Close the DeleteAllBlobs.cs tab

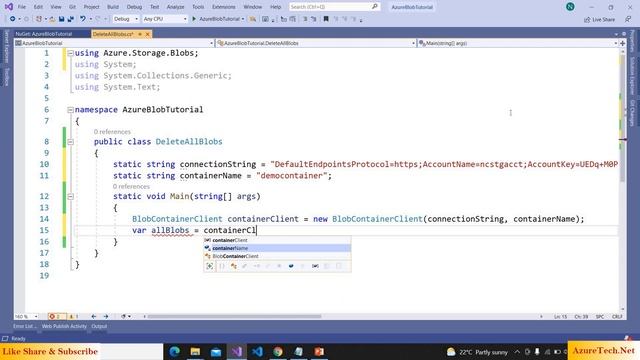point(148,34)
